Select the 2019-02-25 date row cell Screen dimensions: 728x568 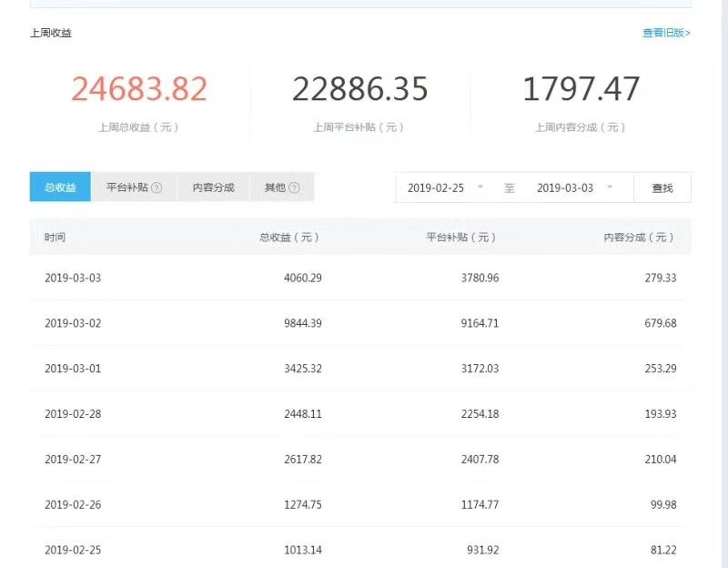coord(73,550)
